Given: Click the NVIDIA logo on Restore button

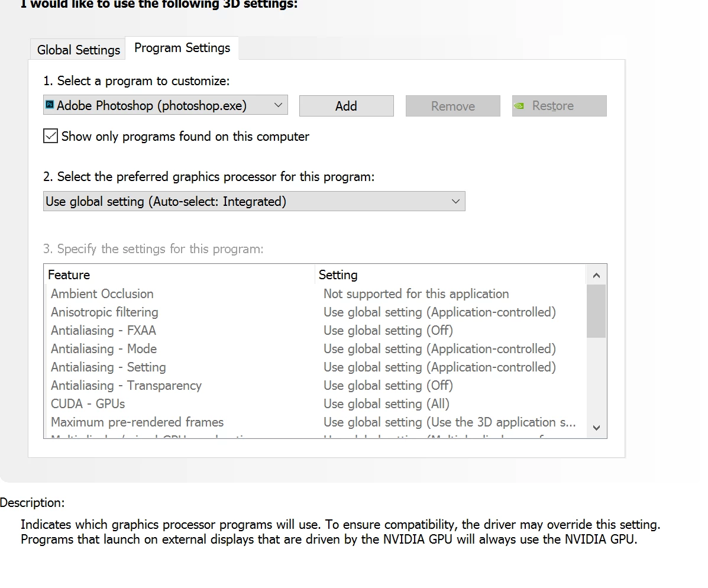Looking at the screenshot, I should (x=519, y=106).
